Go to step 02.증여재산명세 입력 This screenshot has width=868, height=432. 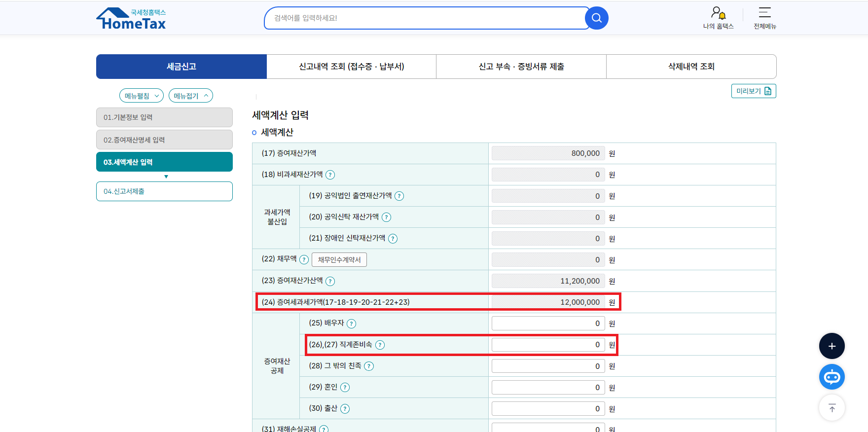tap(164, 140)
